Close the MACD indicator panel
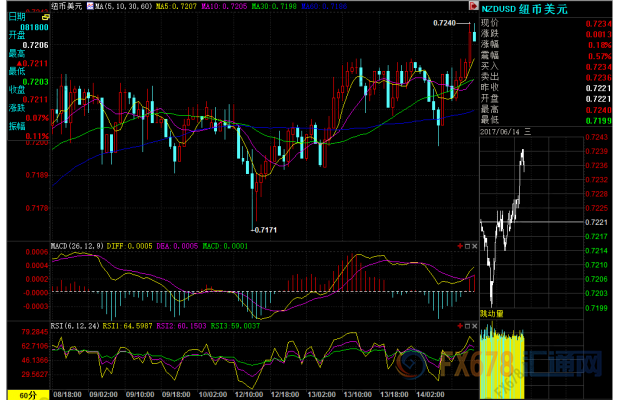Viewport: 620px width, 400px height. pyautogui.click(x=473, y=245)
